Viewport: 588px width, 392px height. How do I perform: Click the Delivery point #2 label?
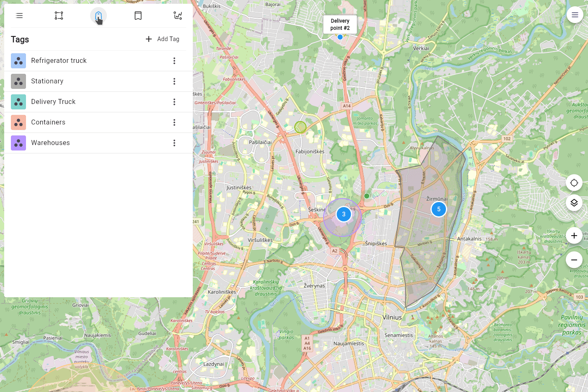click(340, 24)
